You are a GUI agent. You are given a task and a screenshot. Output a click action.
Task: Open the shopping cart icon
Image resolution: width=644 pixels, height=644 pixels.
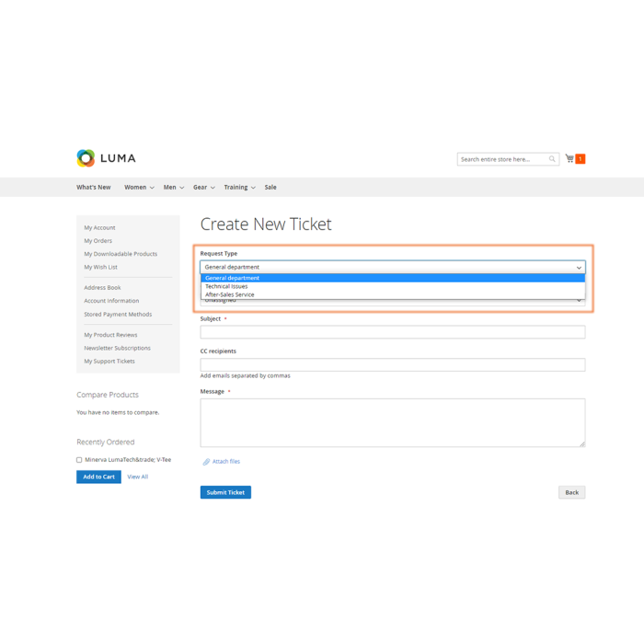[x=569, y=159]
